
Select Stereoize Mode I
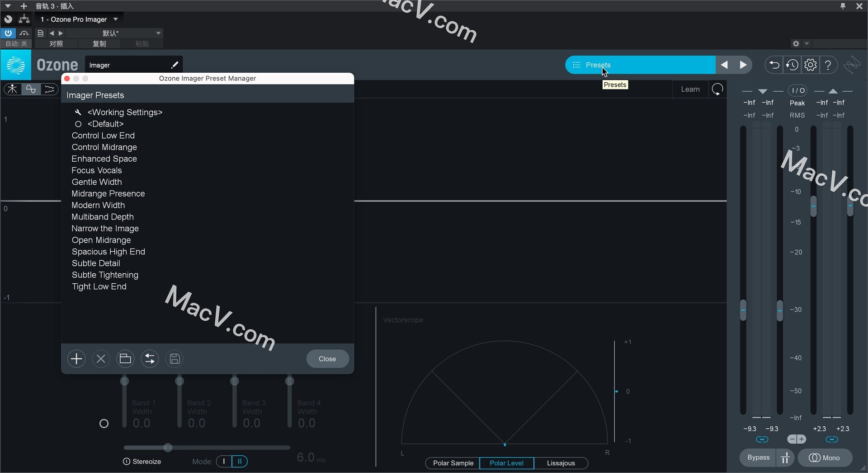[224, 461]
